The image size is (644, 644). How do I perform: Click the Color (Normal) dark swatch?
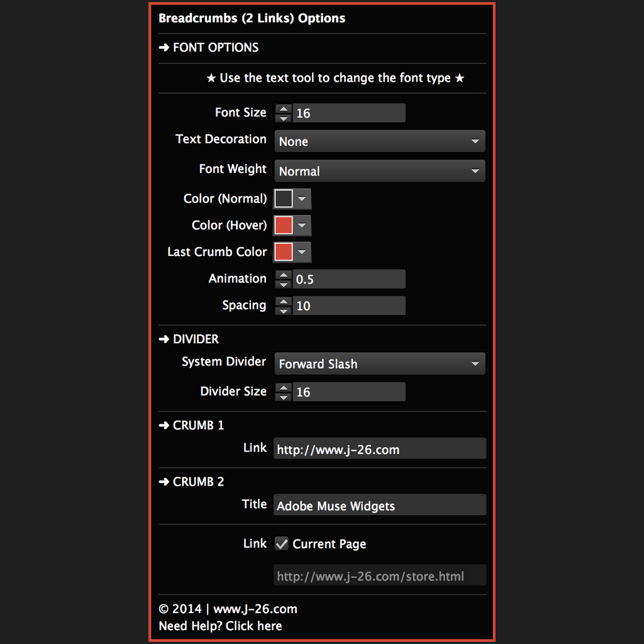tap(284, 199)
